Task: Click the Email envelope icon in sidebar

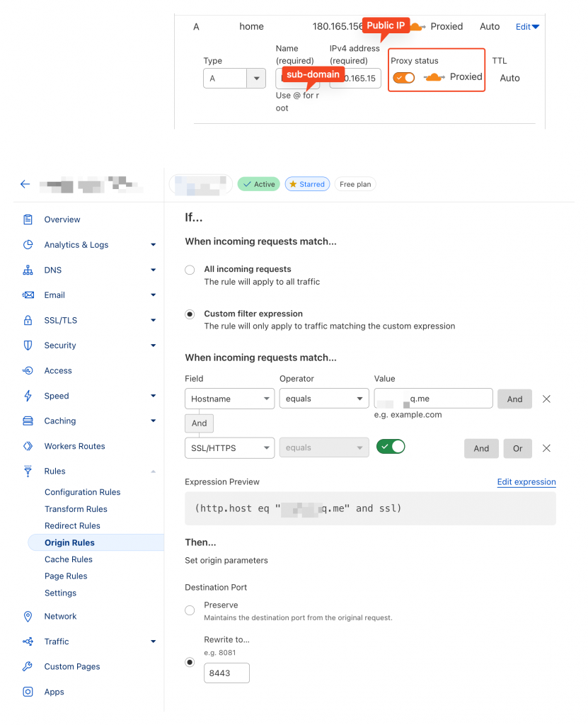Action: tap(28, 295)
